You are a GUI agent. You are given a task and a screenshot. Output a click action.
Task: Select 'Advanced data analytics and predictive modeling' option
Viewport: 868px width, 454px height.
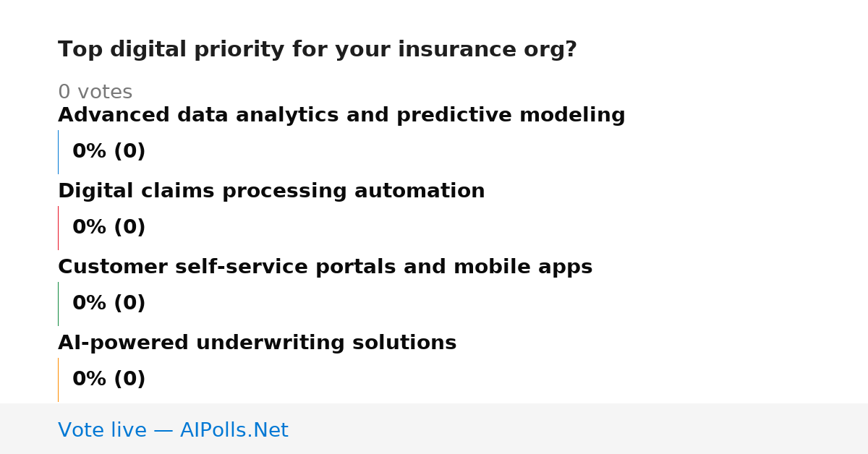coord(341,116)
